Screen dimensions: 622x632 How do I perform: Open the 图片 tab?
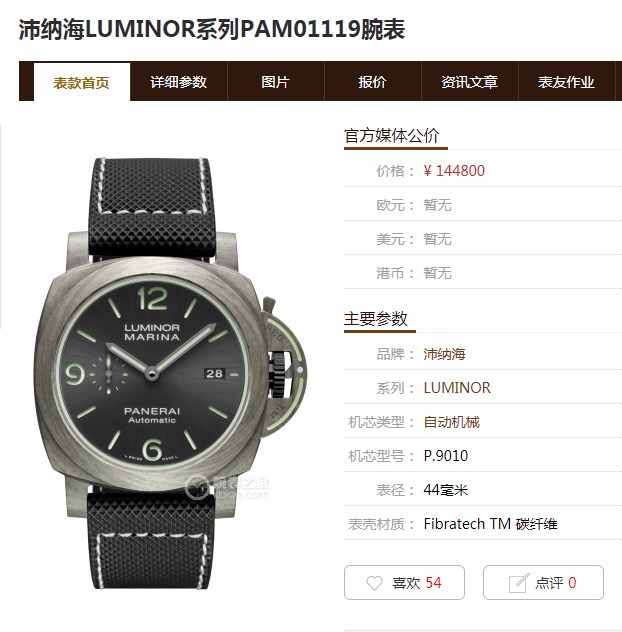(276, 82)
